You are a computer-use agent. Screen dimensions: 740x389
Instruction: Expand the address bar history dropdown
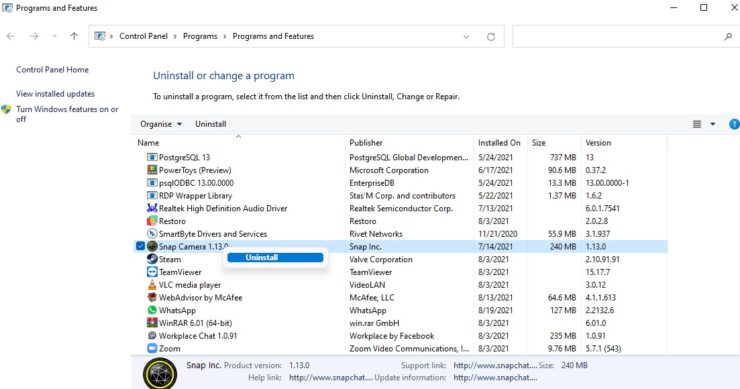click(x=466, y=36)
